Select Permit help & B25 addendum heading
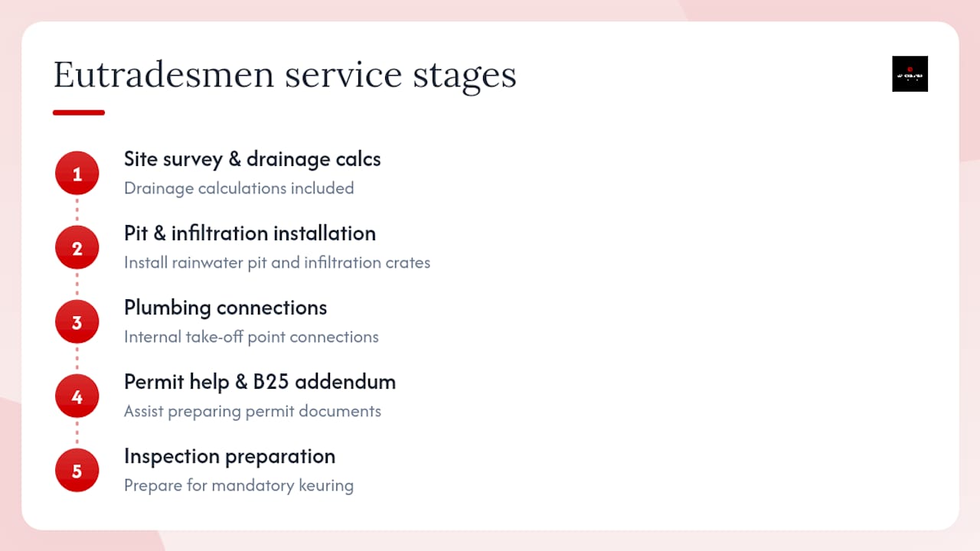 click(x=260, y=382)
